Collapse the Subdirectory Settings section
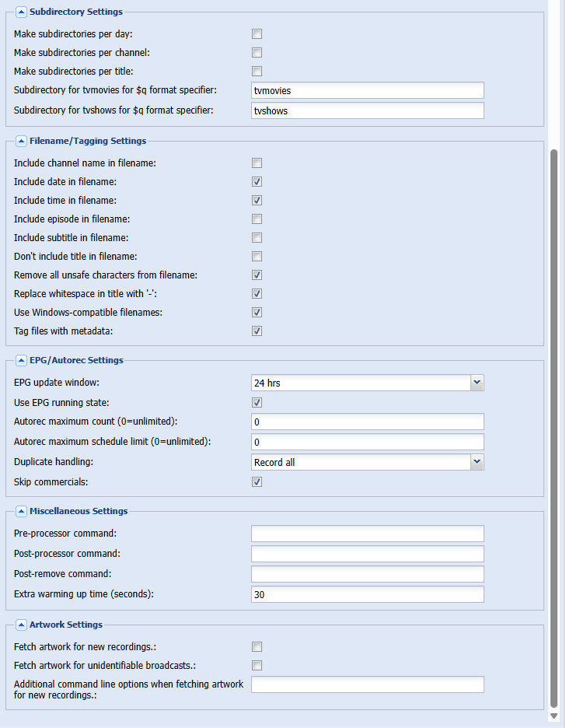Image resolution: width=566 pixels, height=728 pixels. 21,12
